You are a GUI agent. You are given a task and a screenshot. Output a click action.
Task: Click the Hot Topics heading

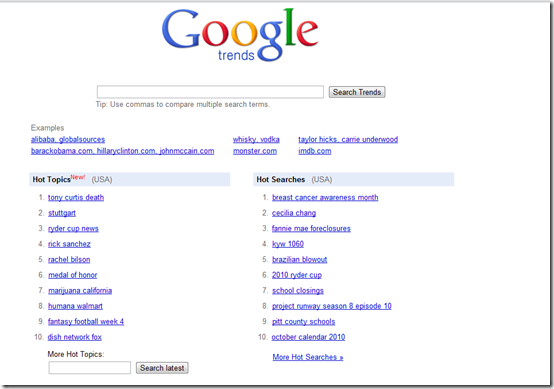tap(52, 179)
